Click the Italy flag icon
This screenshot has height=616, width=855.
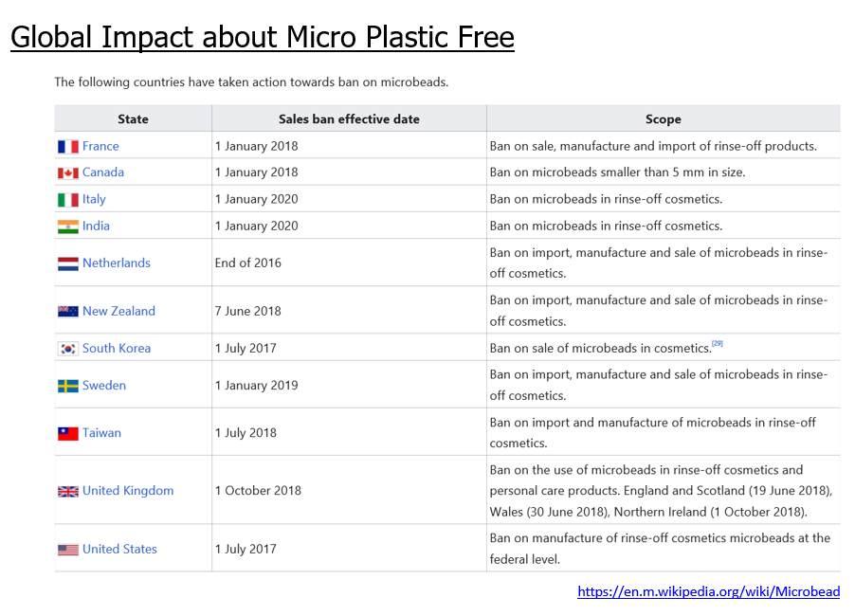[x=67, y=200]
